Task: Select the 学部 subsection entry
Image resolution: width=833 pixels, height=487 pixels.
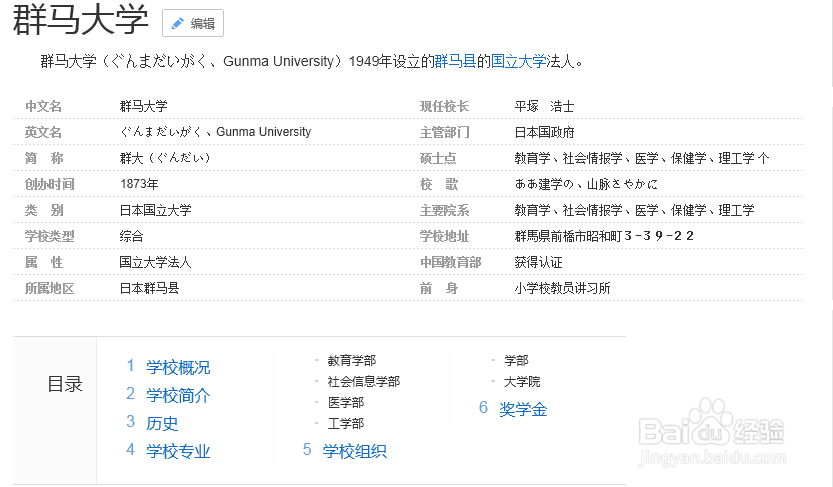Action: [x=516, y=361]
